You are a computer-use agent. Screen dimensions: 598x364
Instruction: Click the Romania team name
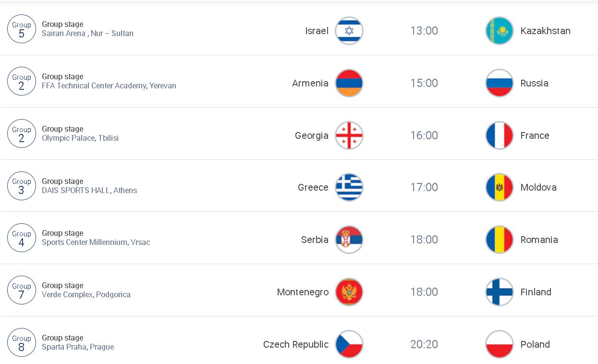pyautogui.click(x=539, y=240)
